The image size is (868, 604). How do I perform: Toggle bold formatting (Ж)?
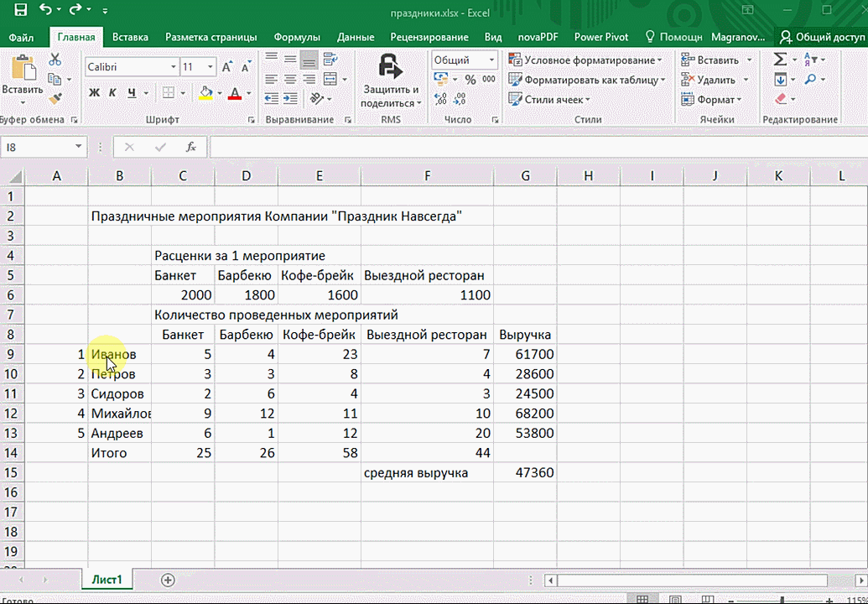(95, 93)
